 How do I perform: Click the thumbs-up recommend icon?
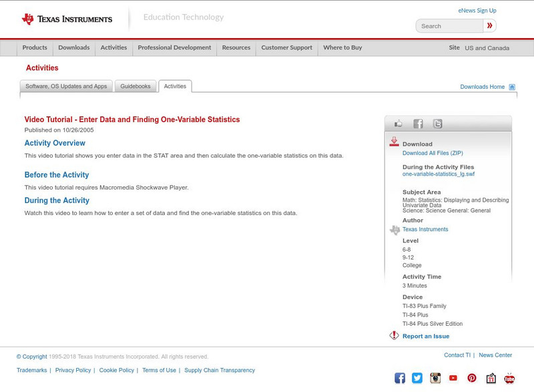[398, 123]
